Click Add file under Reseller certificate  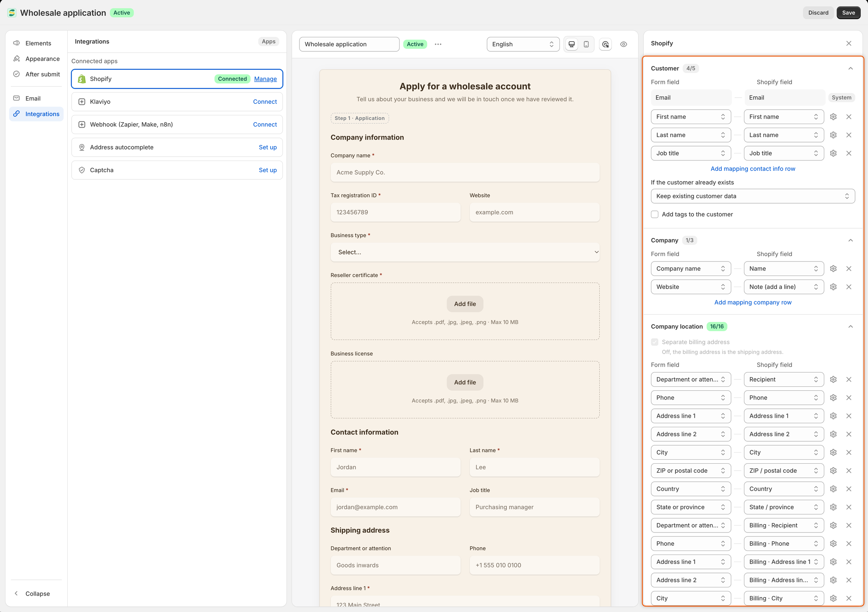click(465, 304)
